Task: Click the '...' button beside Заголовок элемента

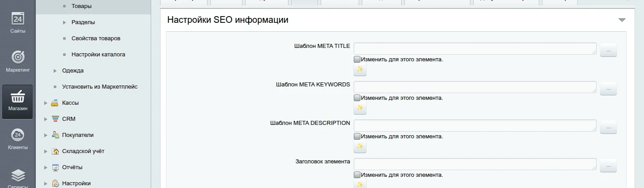Action: pos(608,166)
